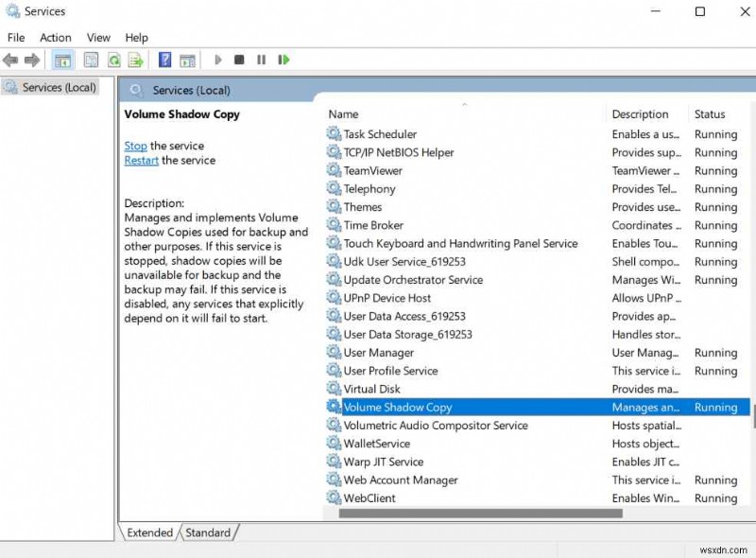Click the Stop Service toolbar icon

coord(239,60)
